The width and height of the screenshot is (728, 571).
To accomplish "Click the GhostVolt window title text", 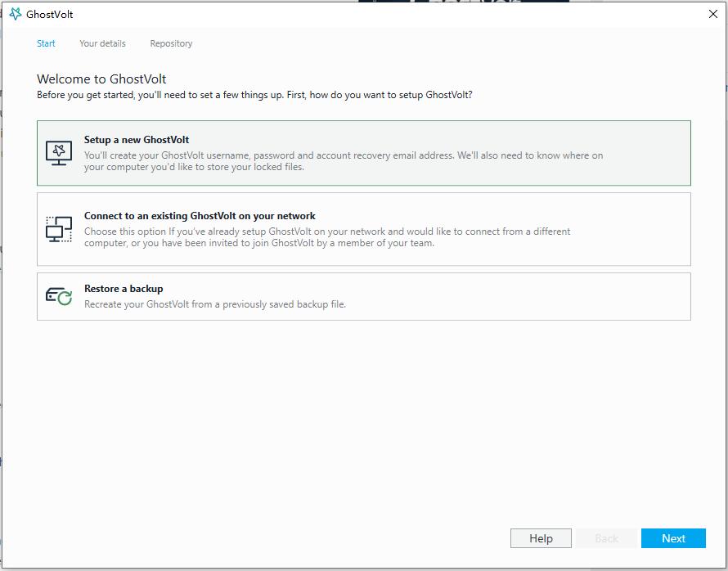I will click(x=50, y=14).
